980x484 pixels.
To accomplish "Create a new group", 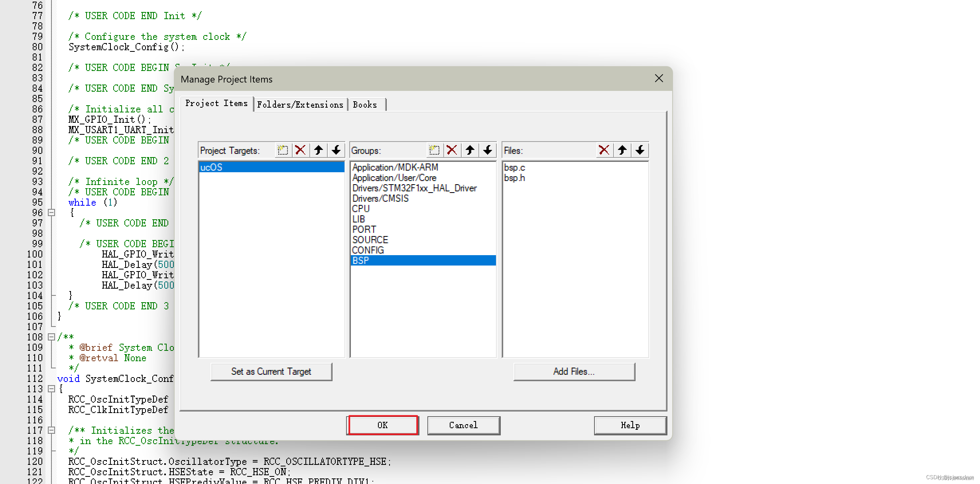I will [434, 150].
